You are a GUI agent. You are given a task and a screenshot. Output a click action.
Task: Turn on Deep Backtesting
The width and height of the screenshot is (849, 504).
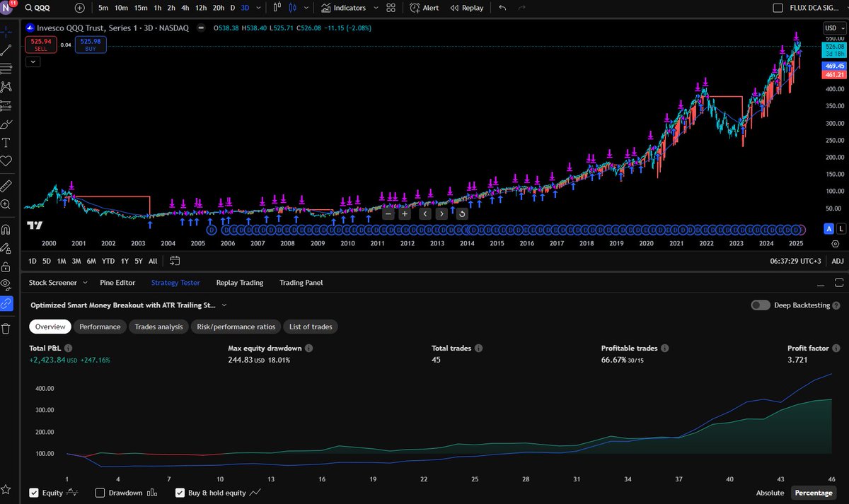click(x=761, y=304)
